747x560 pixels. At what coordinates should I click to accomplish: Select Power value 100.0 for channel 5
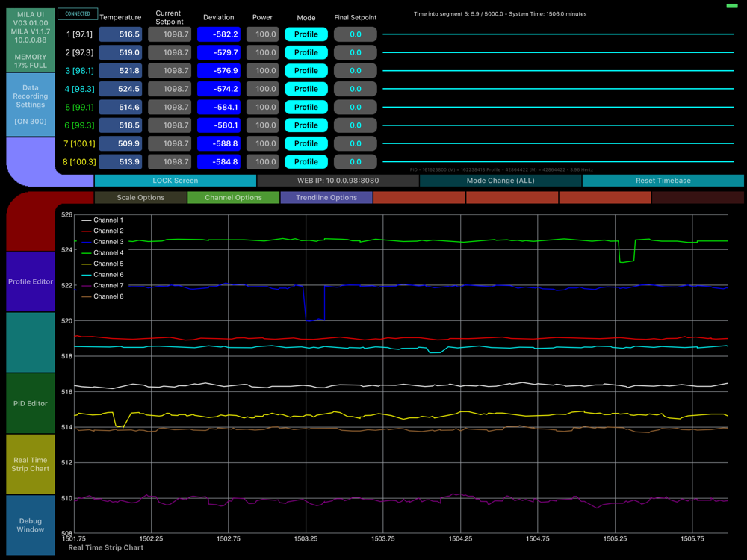(x=262, y=107)
